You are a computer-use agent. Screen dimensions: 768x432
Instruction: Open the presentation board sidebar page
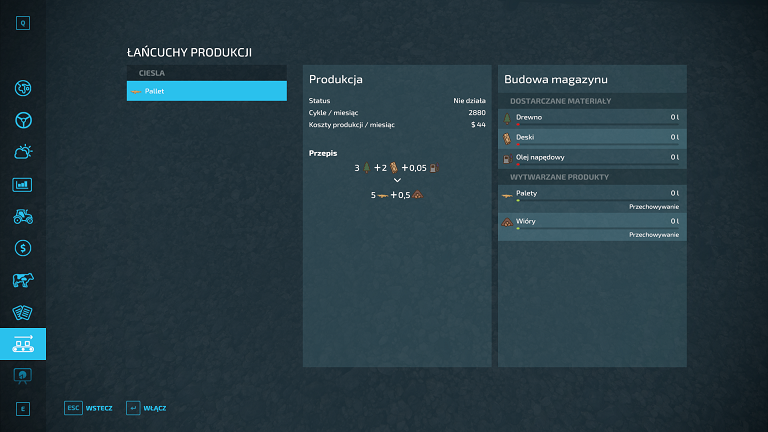23,375
